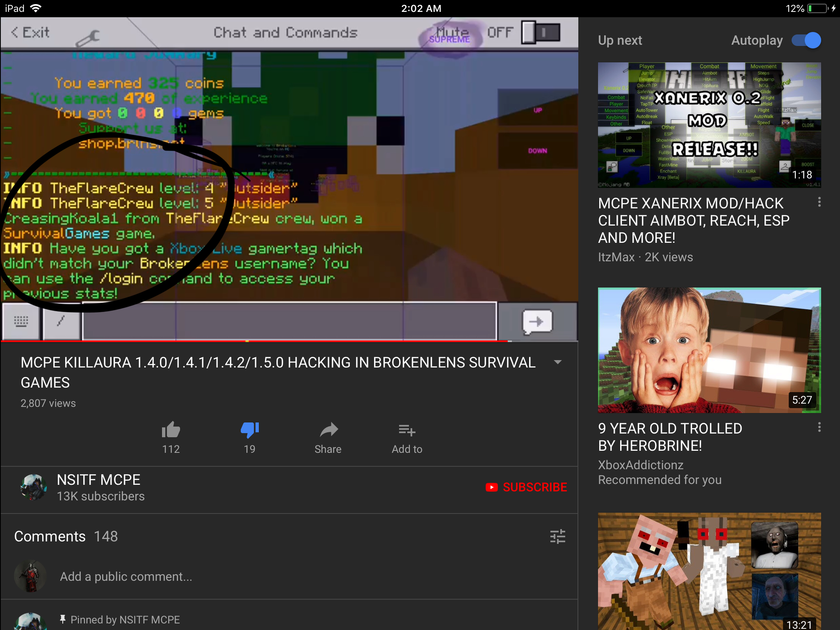The width and height of the screenshot is (840, 630).
Task: Tap the 13K subscribers text
Action: coord(101,496)
